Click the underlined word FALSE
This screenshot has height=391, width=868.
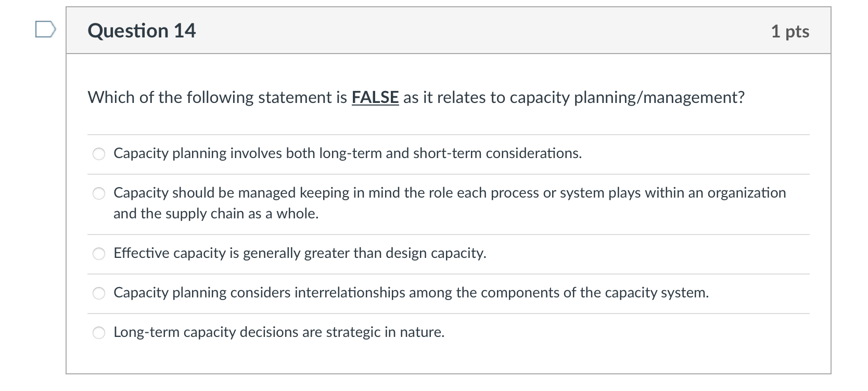(375, 97)
